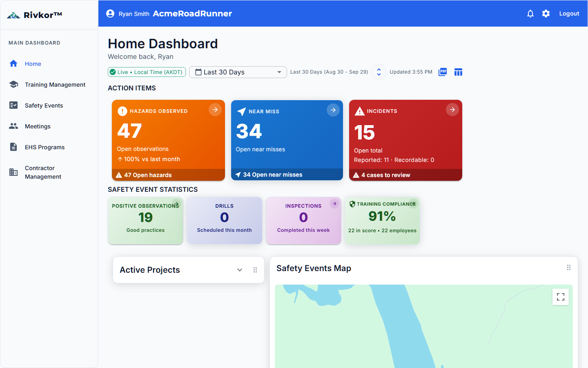The width and height of the screenshot is (588, 368).
Task: Go to Home in the sidebar
Action: pos(49,63)
